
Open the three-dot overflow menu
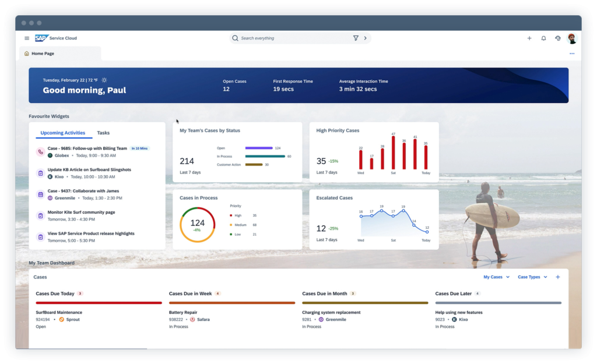click(571, 54)
